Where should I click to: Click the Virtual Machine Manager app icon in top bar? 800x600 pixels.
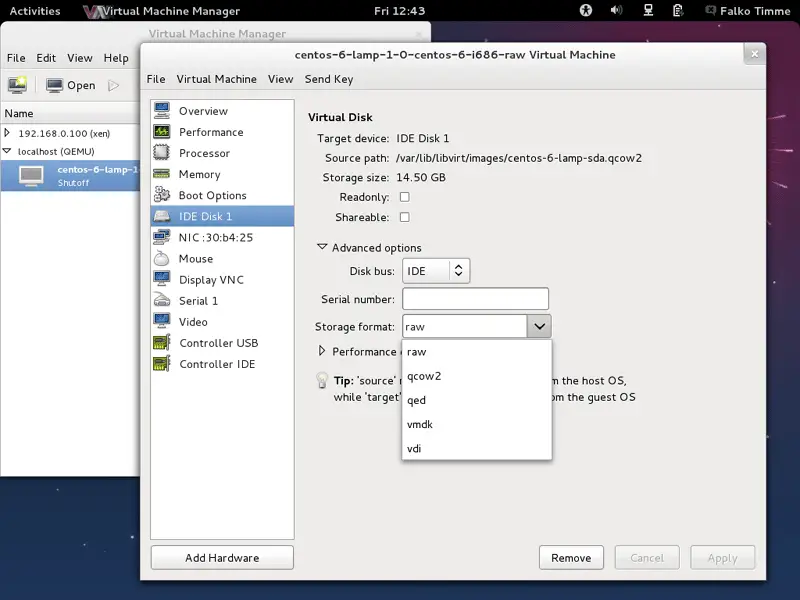(x=94, y=11)
